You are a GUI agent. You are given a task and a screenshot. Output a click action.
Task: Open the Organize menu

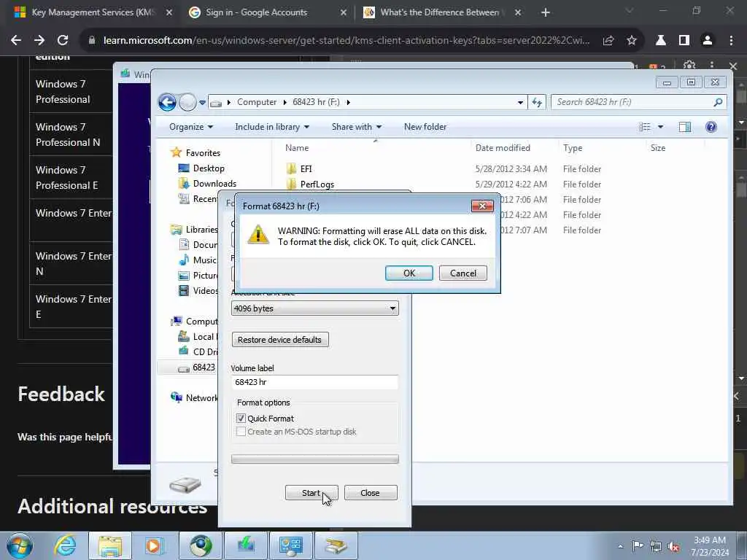click(191, 127)
